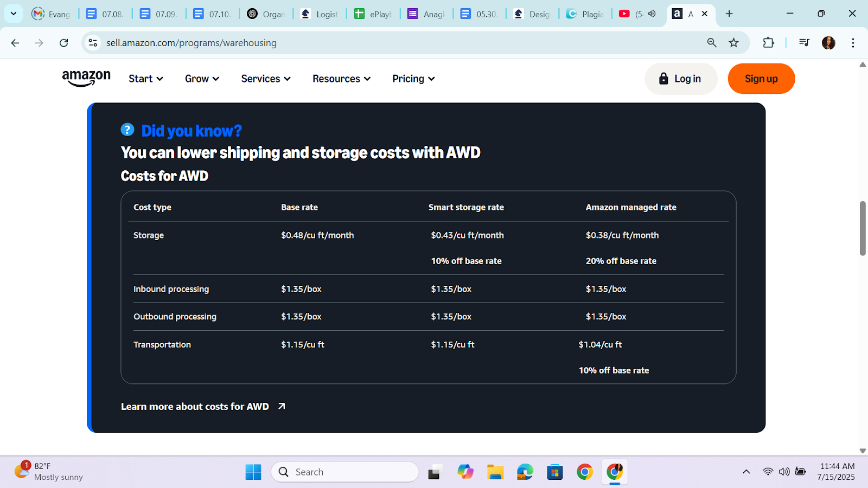The height and width of the screenshot is (488, 868).
Task: Expand the Resources menu
Action: 342,79
